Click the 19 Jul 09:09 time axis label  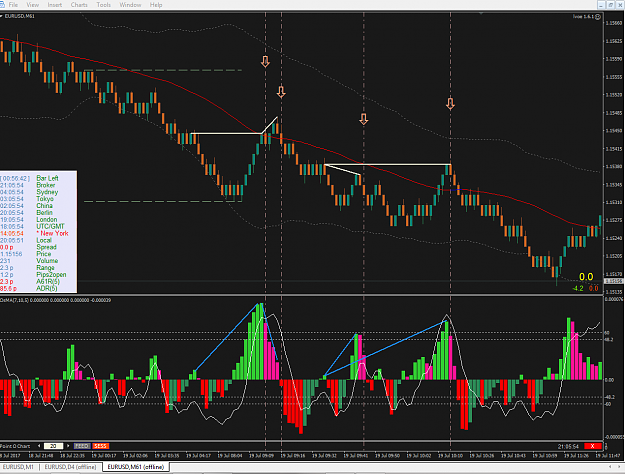261,455
